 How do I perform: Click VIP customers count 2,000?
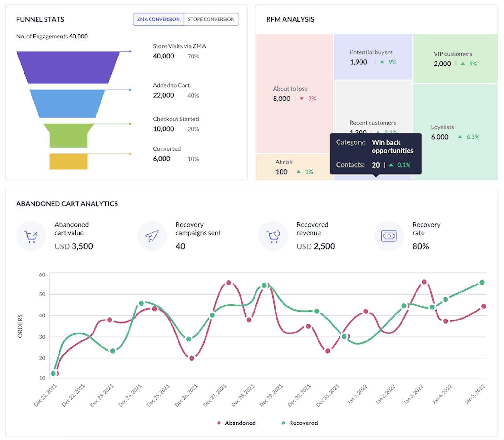(442, 64)
